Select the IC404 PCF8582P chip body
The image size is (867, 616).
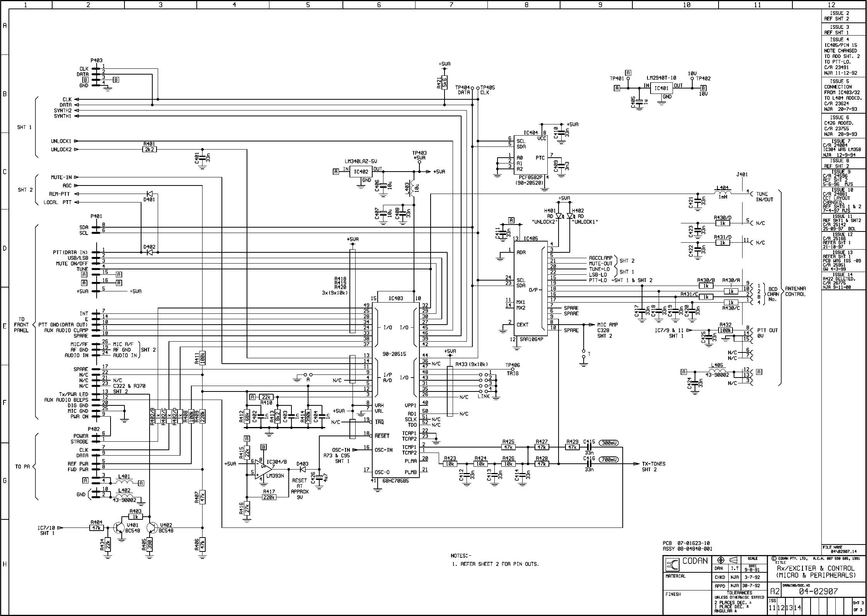coord(531,155)
